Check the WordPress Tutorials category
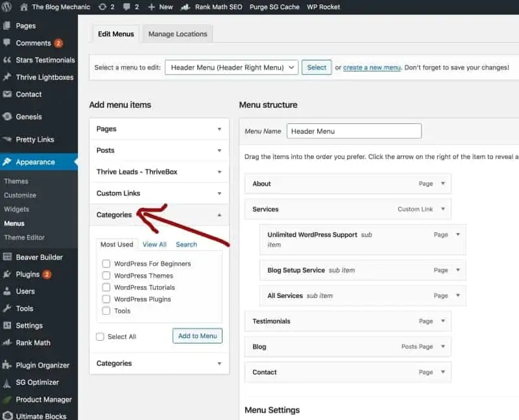 [x=106, y=287]
